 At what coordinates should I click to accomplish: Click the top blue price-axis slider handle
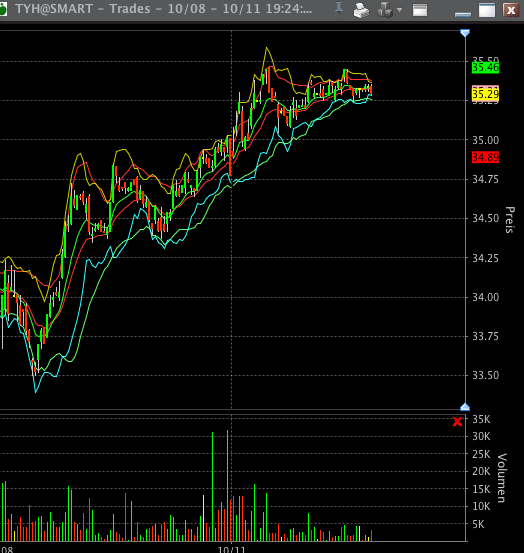pyautogui.click(x=465, y=33)
